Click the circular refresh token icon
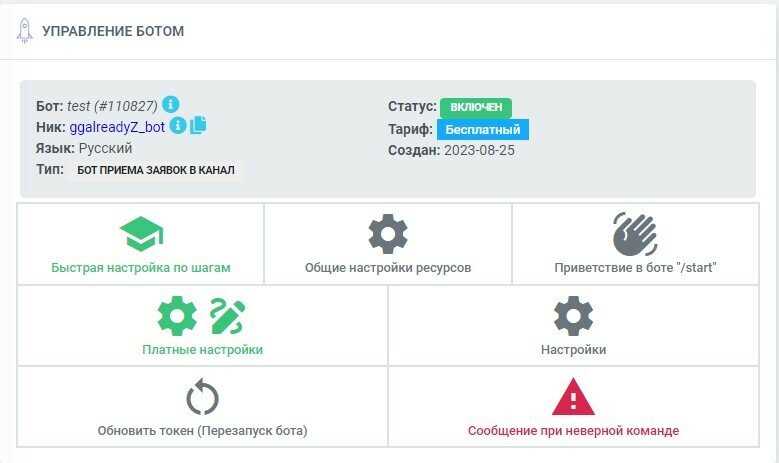The image size is (779, 463). coord(202,397)
